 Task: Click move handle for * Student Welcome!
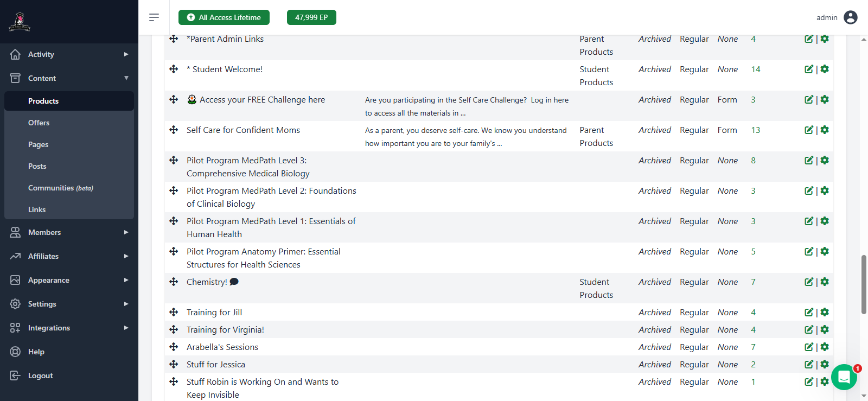[174, 69]
